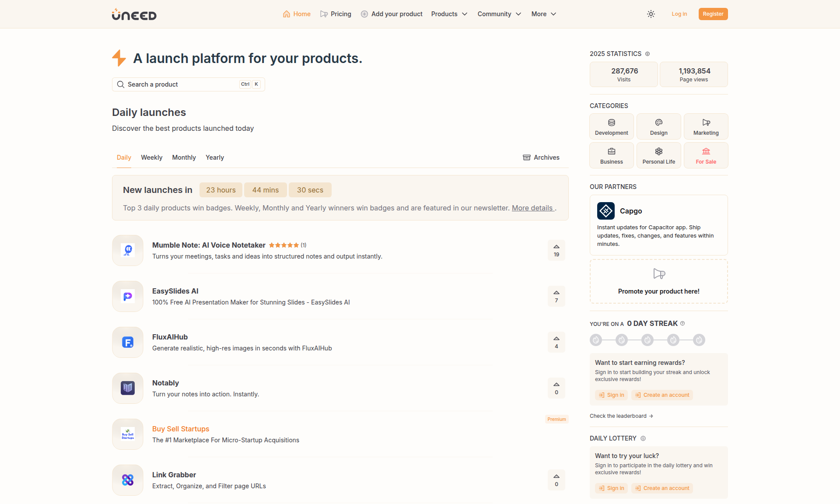Upvote the Link Grabber product
Screen dimensions: 840x504
click(556, 480)
